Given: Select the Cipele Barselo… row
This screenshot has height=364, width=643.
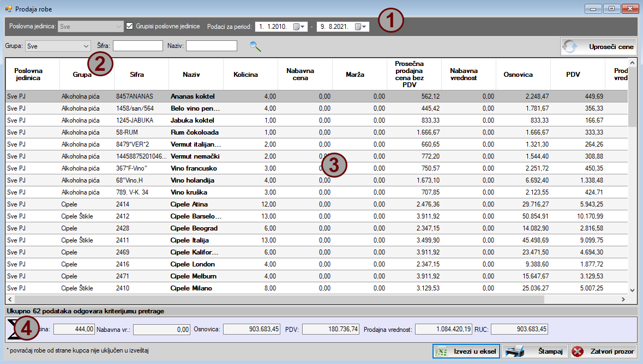Looking at the screenshot, I should click(x=316, y=216).
